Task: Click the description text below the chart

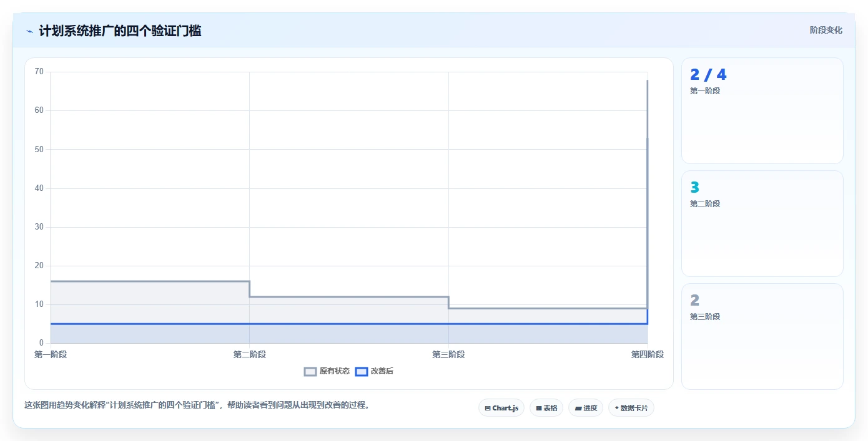Action: click(199, 405)
